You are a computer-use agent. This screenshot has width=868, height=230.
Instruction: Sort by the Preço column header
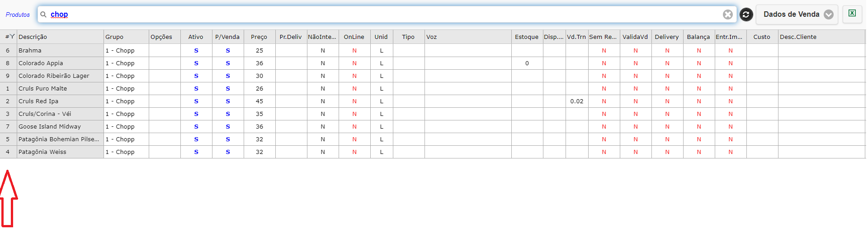[259, 37]
